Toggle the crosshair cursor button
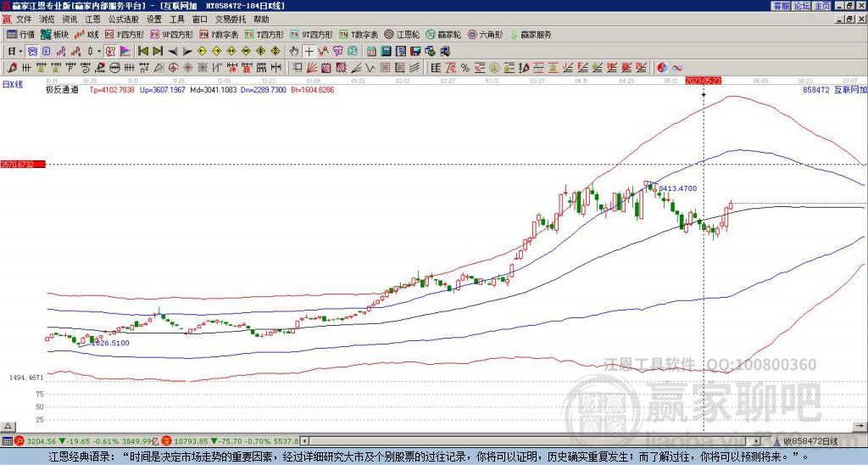Screen dimensions: 868x465 [309, 51]
